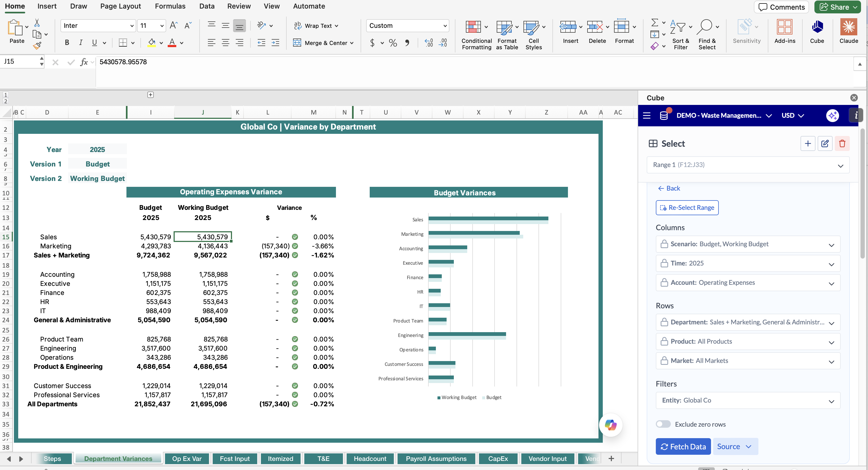
Task: Toggle the Exclude zero rows switch
Action: click(663, 424)
